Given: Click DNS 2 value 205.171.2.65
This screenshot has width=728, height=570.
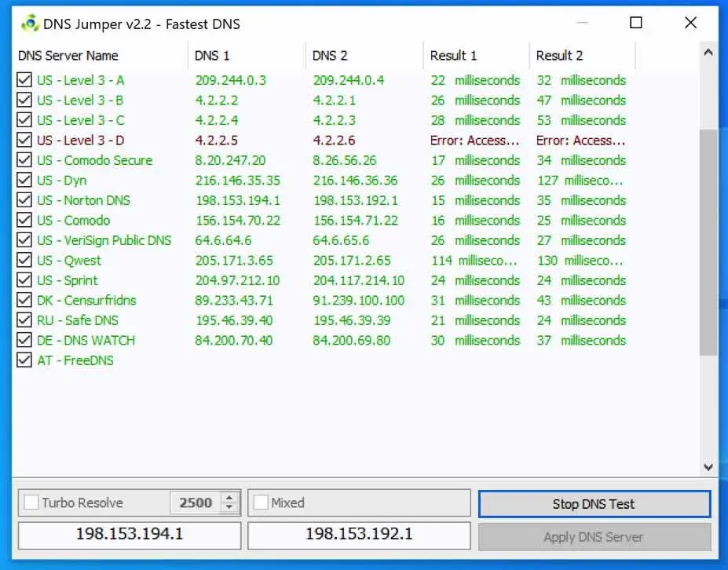Looking at the screenshot, I should (352, 260).
